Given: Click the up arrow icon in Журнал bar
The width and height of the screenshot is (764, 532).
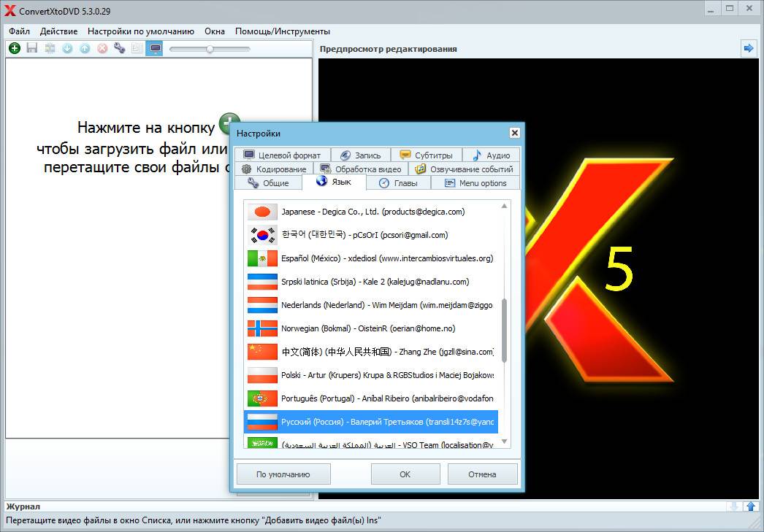Looking at the screenshot, I should [751, 506].
